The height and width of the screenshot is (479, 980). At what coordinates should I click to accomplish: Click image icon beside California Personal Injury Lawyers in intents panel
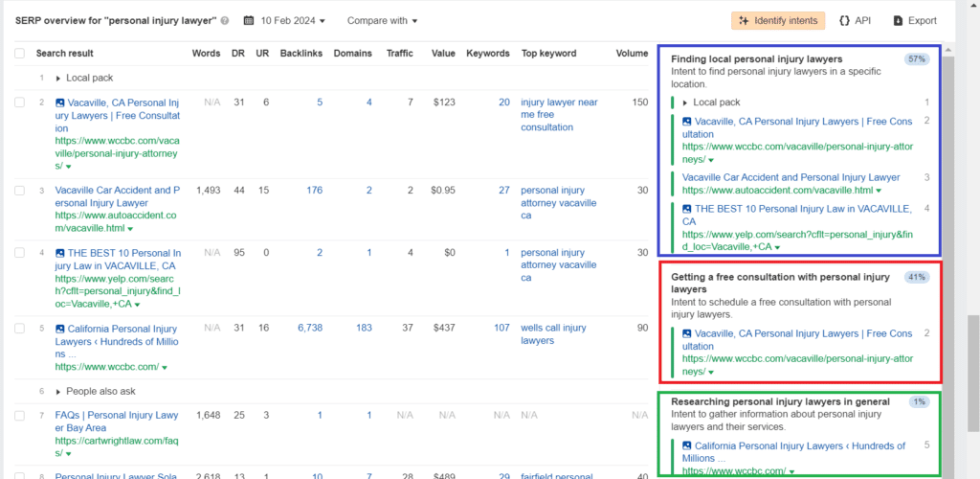[687, 445]
